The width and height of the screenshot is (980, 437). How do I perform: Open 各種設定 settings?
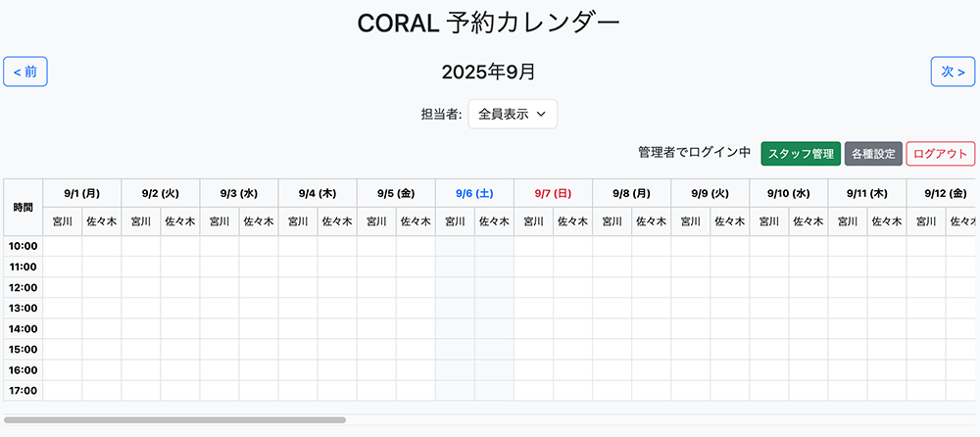point(872,154)
